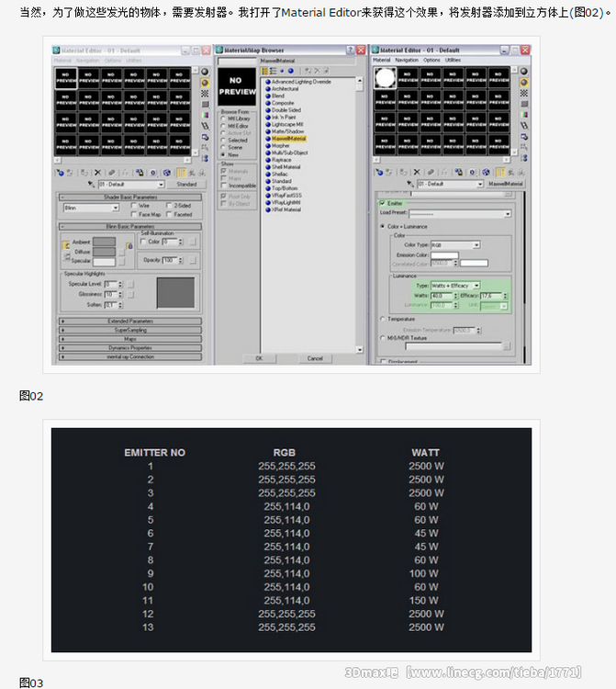Screen dimensions: 616x689
Task: Select Scene radio under Browse From
Action: tap(224, 147)
